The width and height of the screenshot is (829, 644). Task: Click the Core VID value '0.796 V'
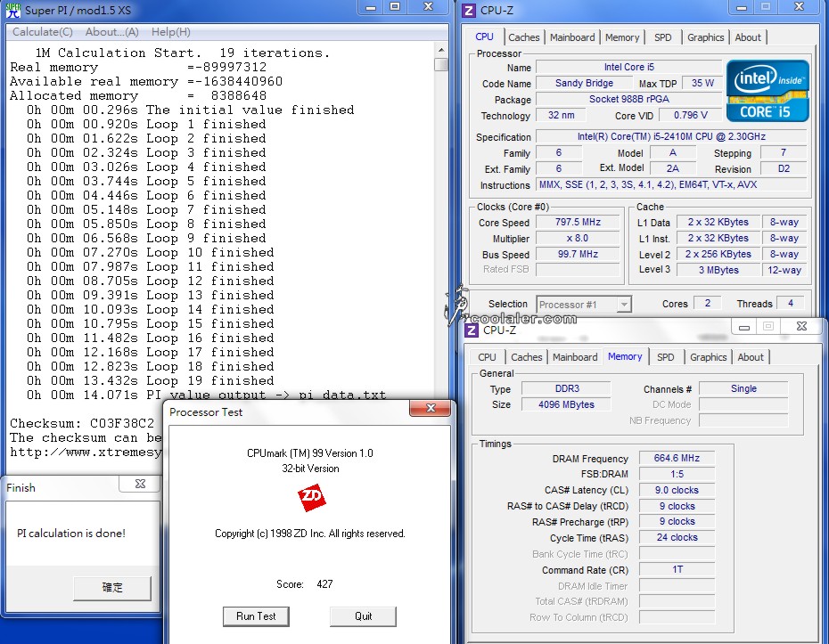[690, 115]
